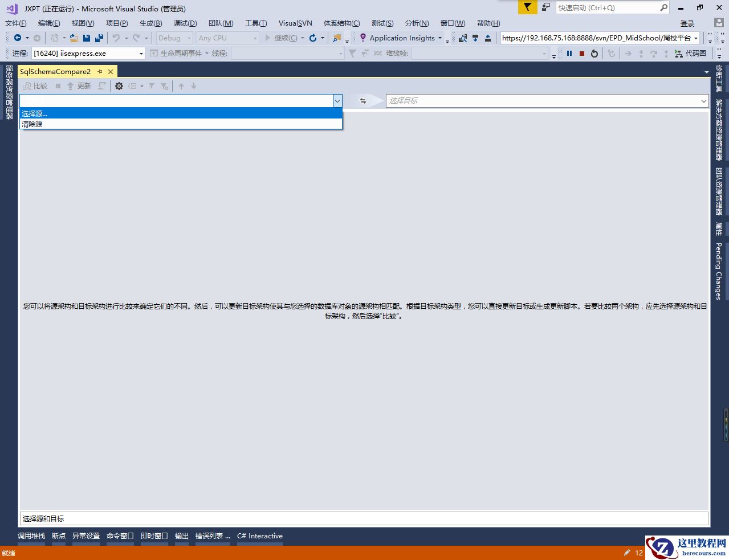This screenshot has width=729, height=560.
Task: Open the Continue button dropdown arrow
Action: coord(303,38)
